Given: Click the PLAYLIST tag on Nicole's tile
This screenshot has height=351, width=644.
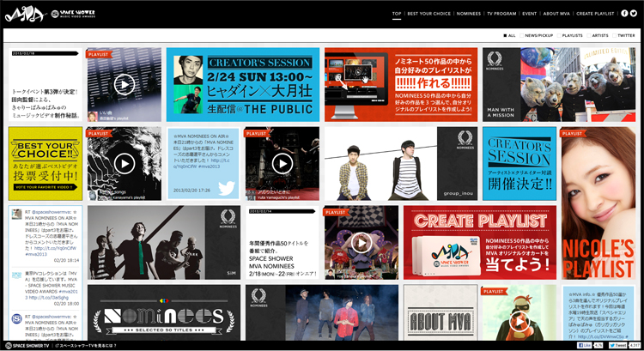Looking at the screenshot, I should point(573,134).
